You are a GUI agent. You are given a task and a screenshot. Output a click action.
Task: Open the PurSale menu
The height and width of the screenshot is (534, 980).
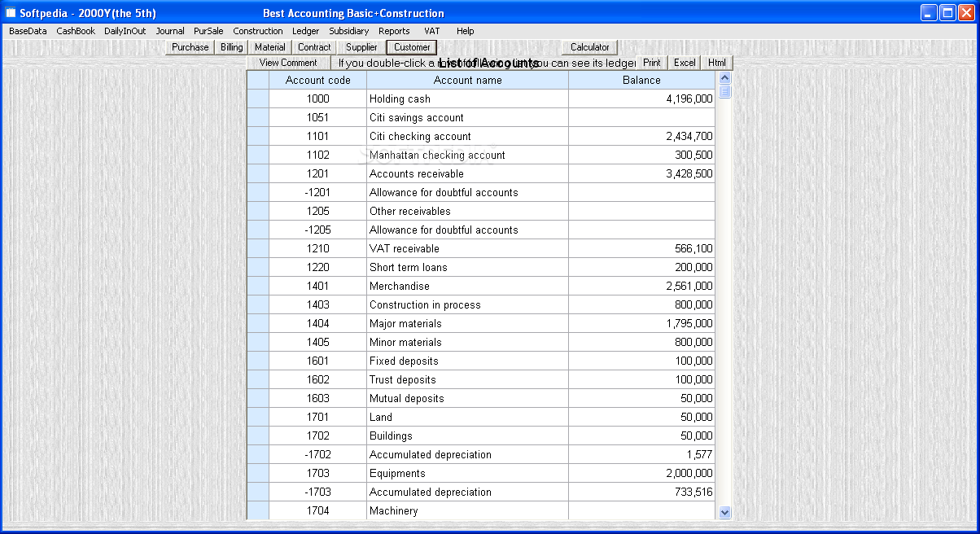point(208,31)
